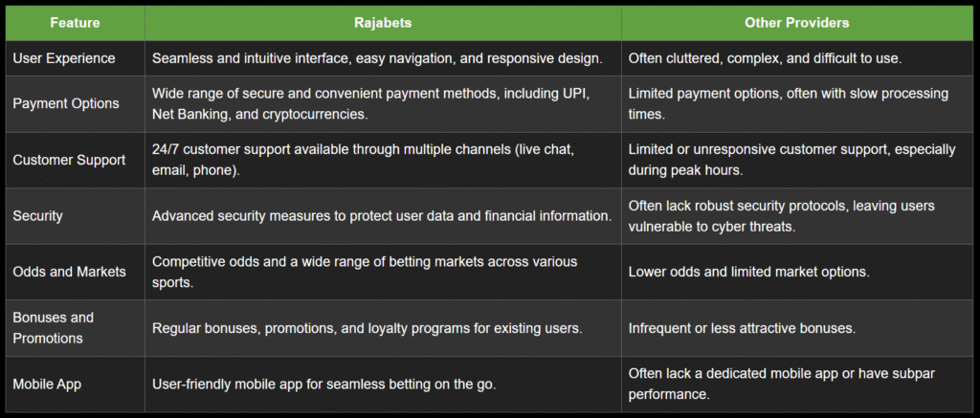Select the UPI and Net Banking payment text
Viewport: 980px width, 418px height.
click(372, 103)
